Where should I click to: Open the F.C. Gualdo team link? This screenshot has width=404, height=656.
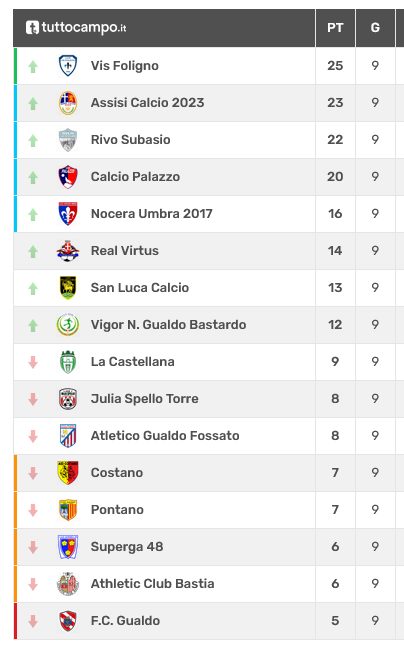[x=125, y=620]
